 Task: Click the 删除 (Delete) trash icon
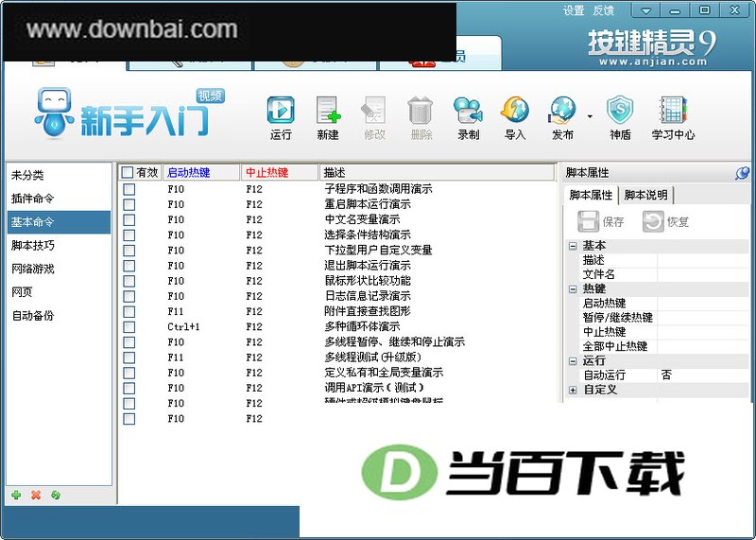tap(421, 110)
